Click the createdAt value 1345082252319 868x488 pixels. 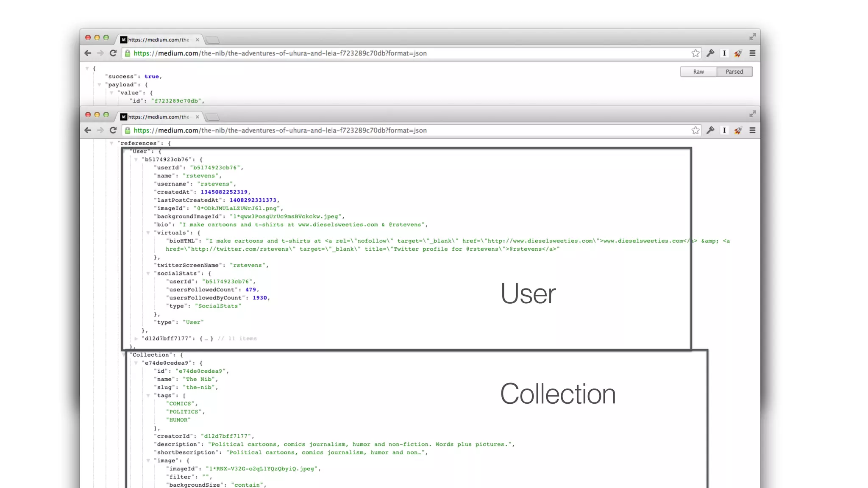point(224,192)
